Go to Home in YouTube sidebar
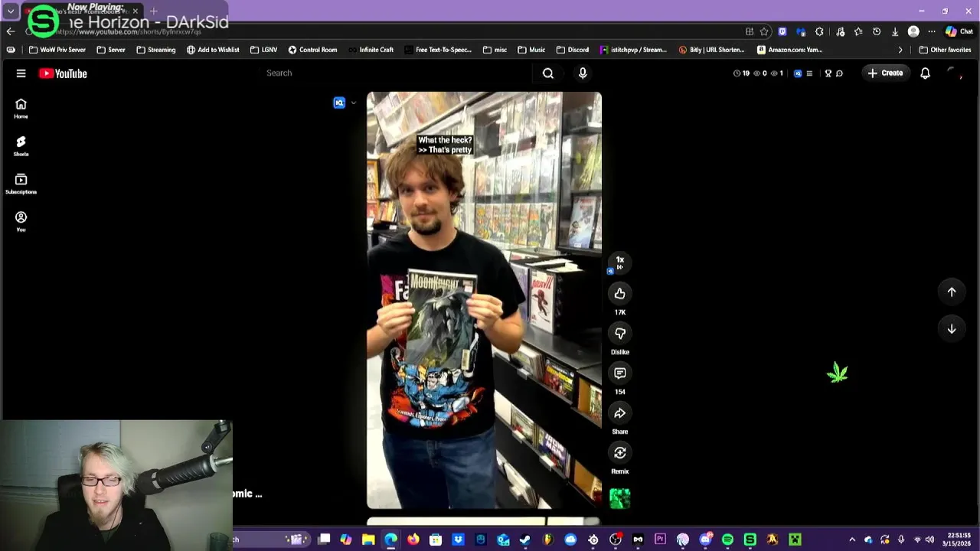The image size is (980, 551). coord(21,109)
